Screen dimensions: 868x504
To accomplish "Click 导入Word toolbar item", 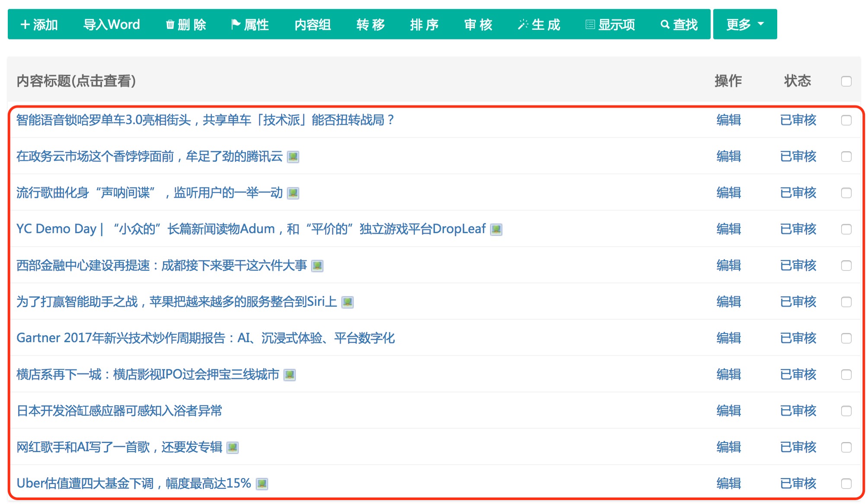I will [x=112, y=25].
